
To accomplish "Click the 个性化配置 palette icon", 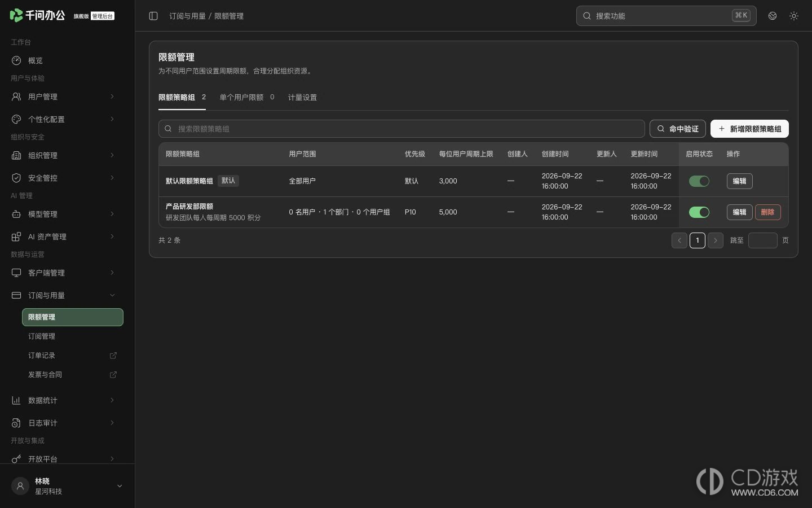I will click(x=16, y=119).
